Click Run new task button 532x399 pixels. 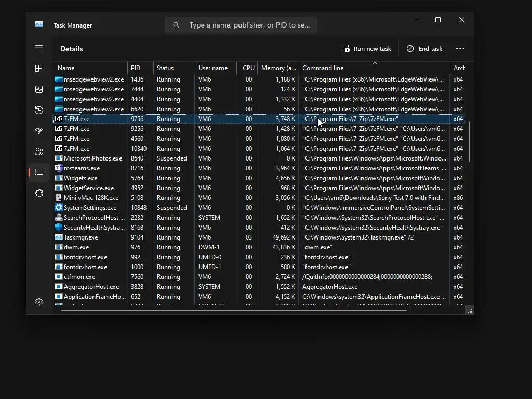tap(366, 48)
